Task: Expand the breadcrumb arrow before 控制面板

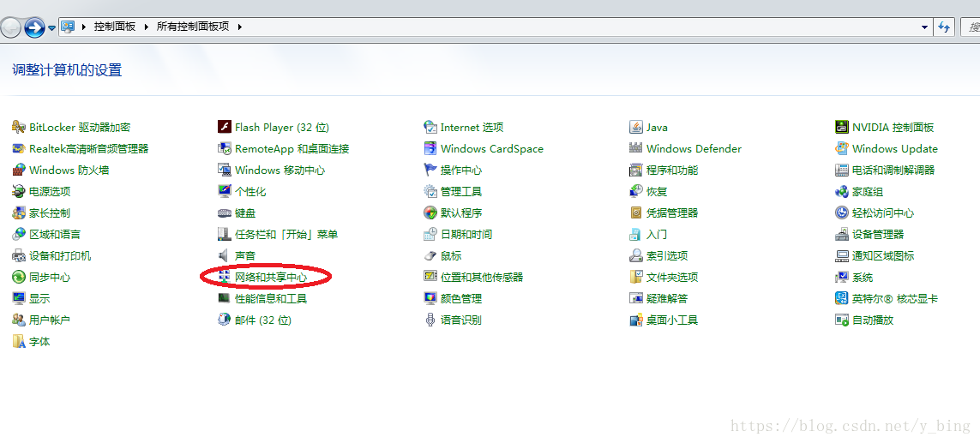Action: tap(84, 27)
